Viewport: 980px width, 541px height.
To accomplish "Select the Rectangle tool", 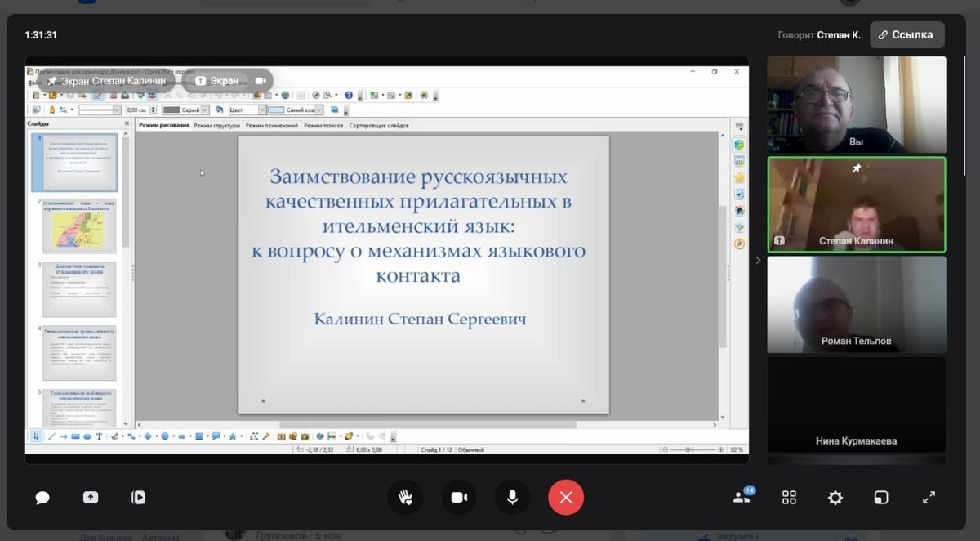I will [x=75, y=436].
